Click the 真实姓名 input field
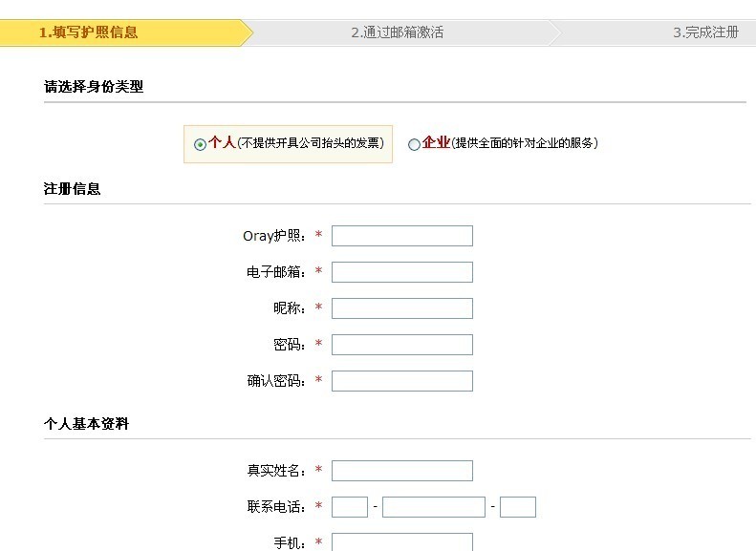 click(402, 471)
